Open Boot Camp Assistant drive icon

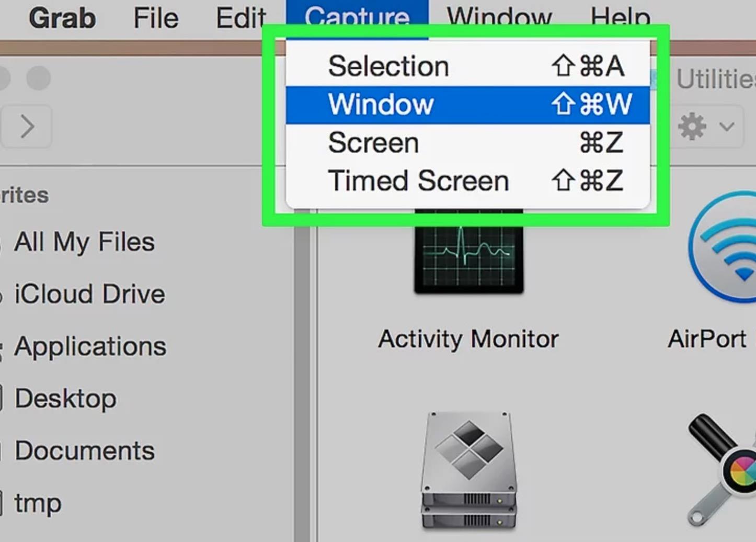(x=469, y=470)
